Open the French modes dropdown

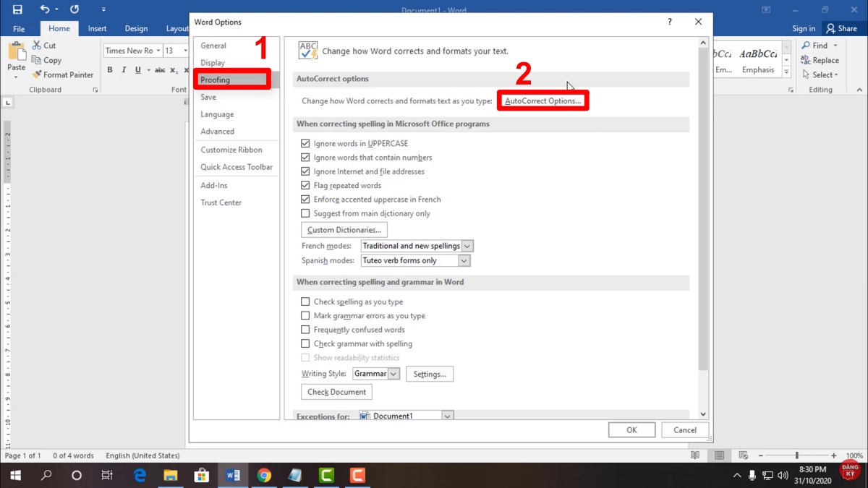pyautogui.click(x=467, y=246)
